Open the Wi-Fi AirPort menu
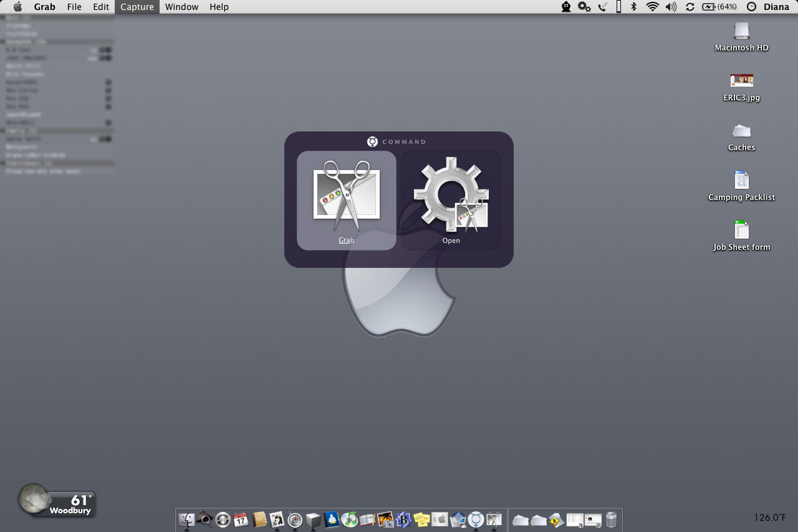 [652, 7]
